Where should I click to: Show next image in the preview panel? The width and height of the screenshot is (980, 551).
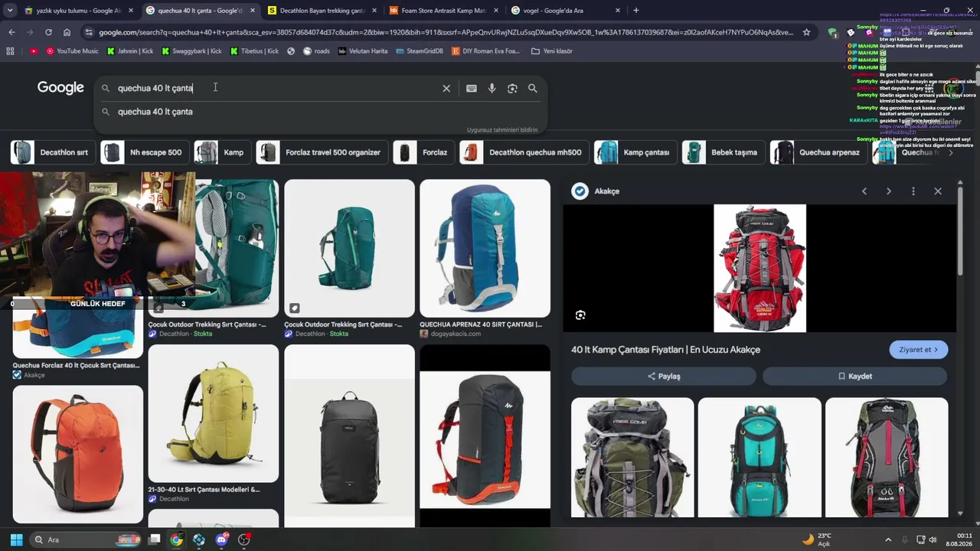(x=889, y=191)
